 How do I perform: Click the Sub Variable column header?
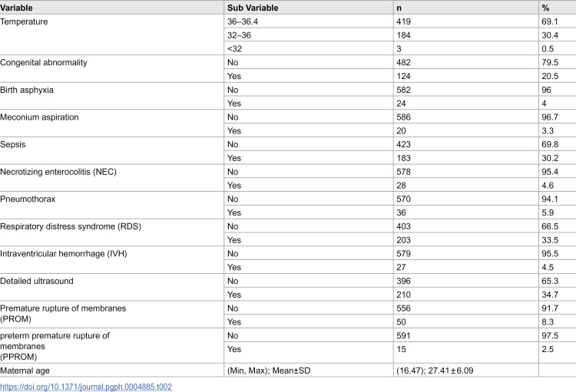click(x=253, y=8)
